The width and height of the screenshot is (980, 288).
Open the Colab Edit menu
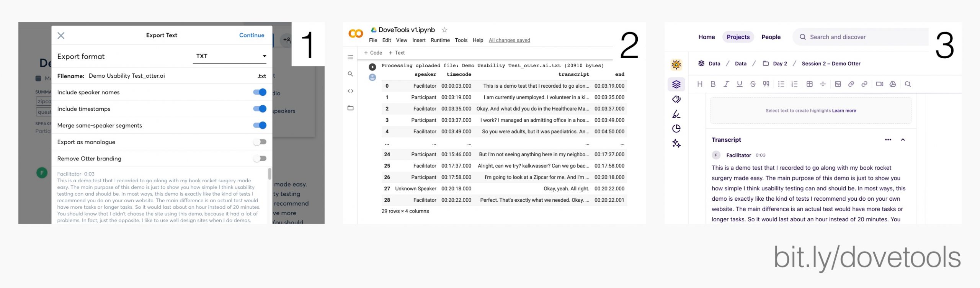(x=387, y=40)
